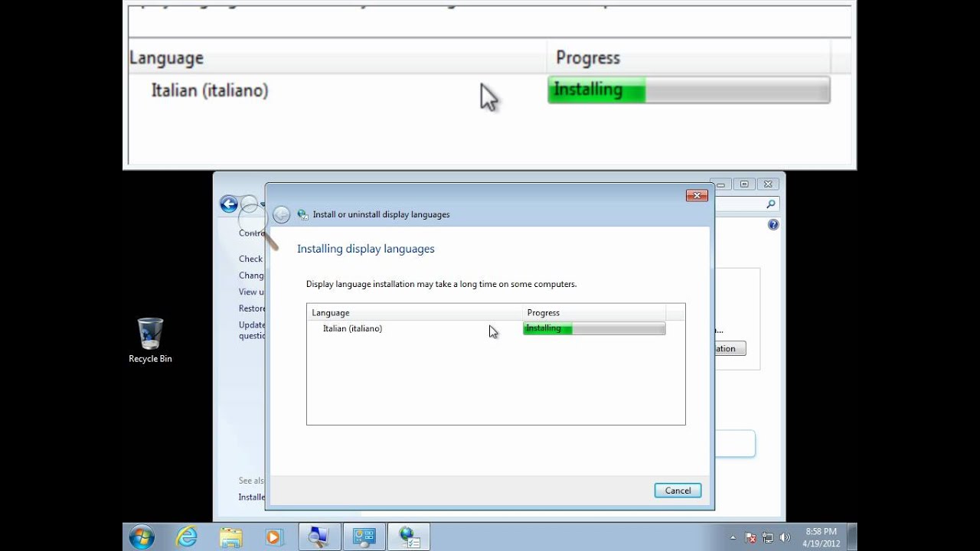
Task: Click the Update link in Control Panel sidebar
Action: coord(252,330)
